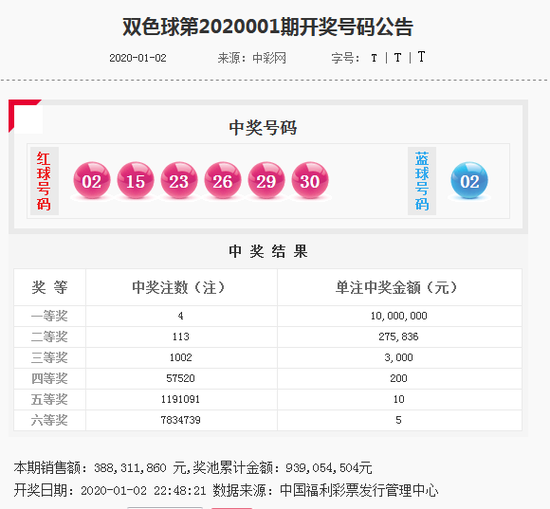Select the medium font size T
The image size is (550, 509).
[397, 58]
